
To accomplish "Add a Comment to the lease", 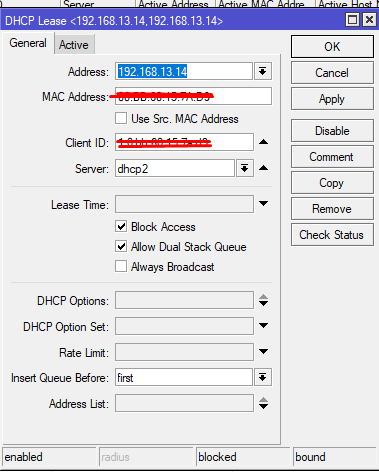I will (332, 157).
